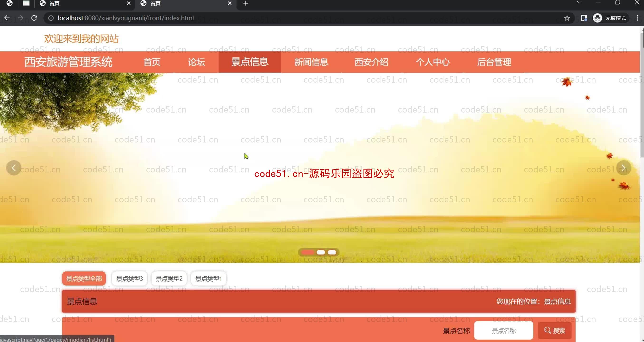Click the second carousel dot indicator
This screenshot has width=644, height=342.
point(320,252)
